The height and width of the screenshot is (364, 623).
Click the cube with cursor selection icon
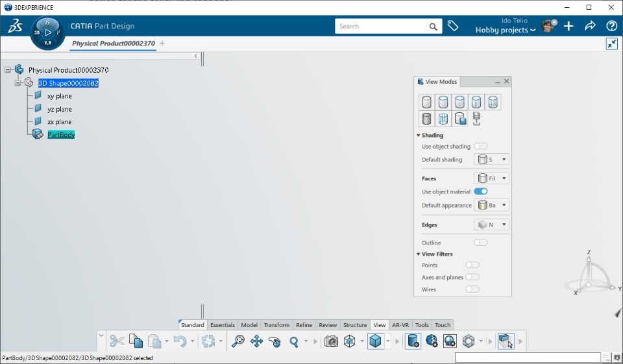tap(506, 341)
